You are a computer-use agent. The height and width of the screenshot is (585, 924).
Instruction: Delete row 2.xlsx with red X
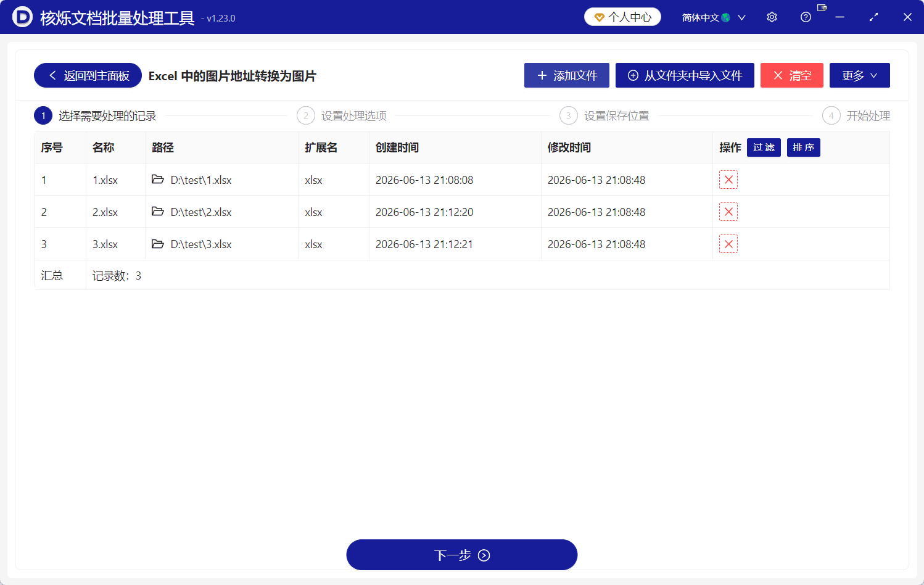coord(728,212)
